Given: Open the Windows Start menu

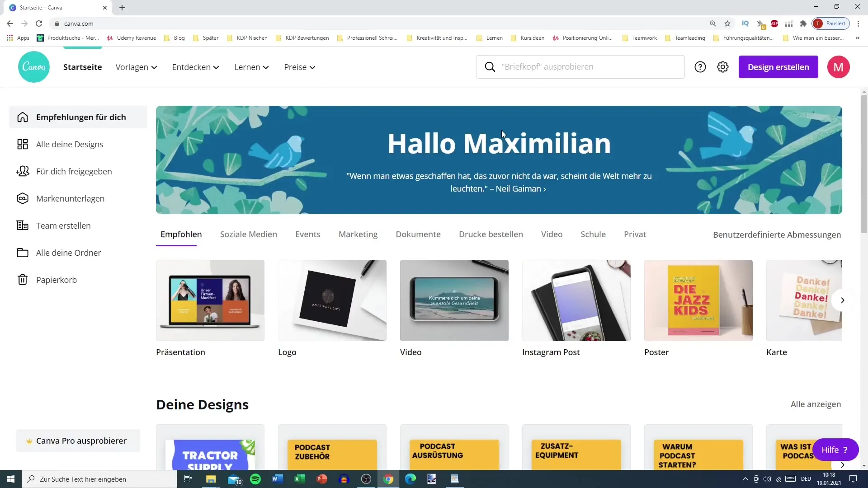Looking at the screenshot, I should tap(11, 479).
